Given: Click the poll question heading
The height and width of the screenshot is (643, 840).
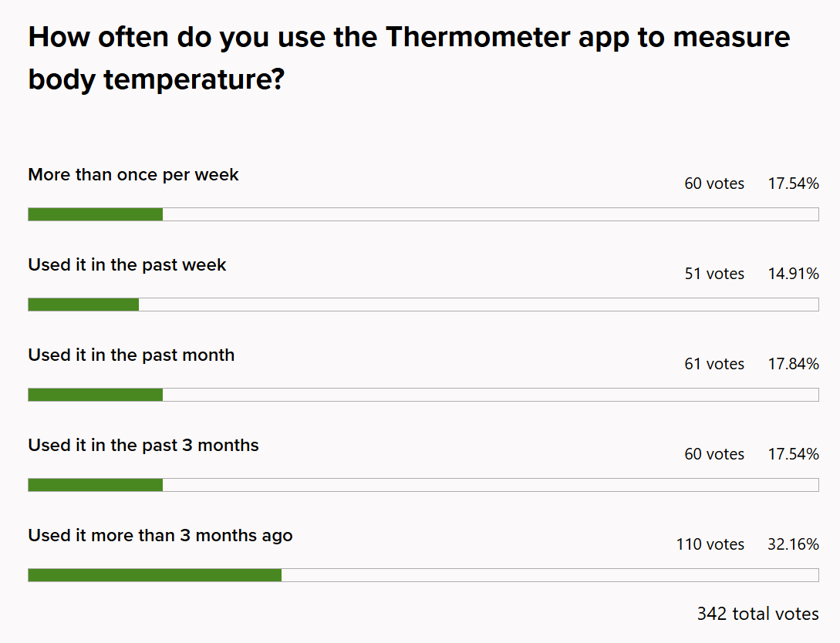Looking at the screenshot, I should (x=409, y=58).
